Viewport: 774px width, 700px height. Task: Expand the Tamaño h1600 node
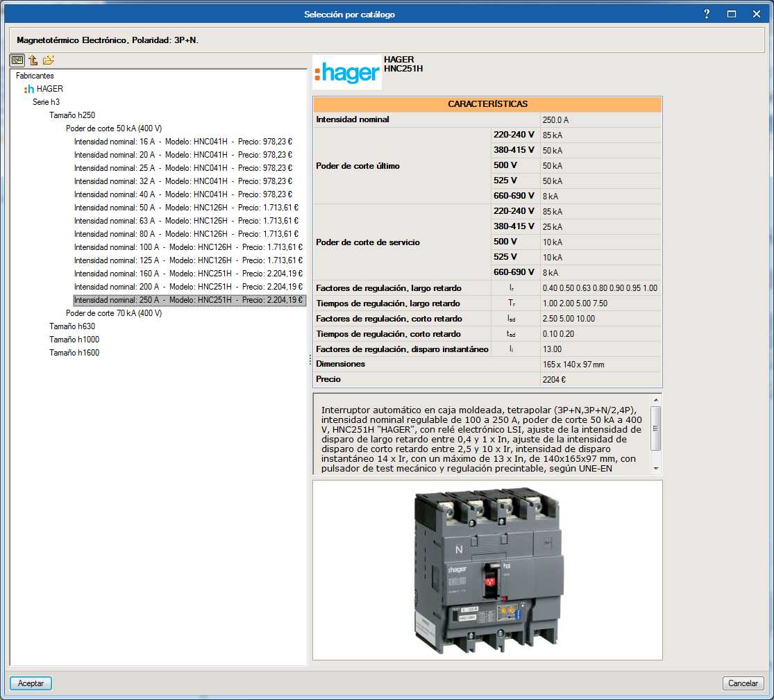coord(74,353)
